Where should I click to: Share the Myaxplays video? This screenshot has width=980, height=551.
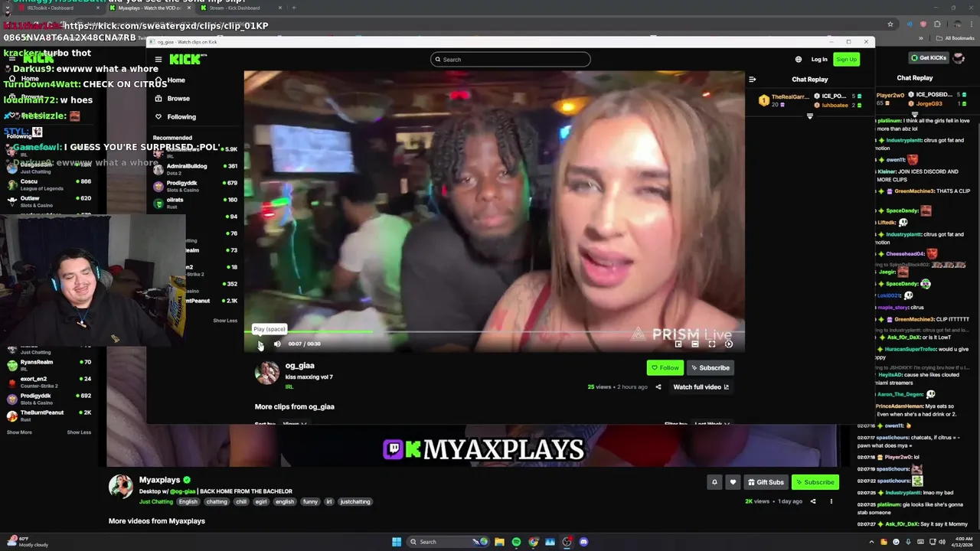[x=813, y=501]
